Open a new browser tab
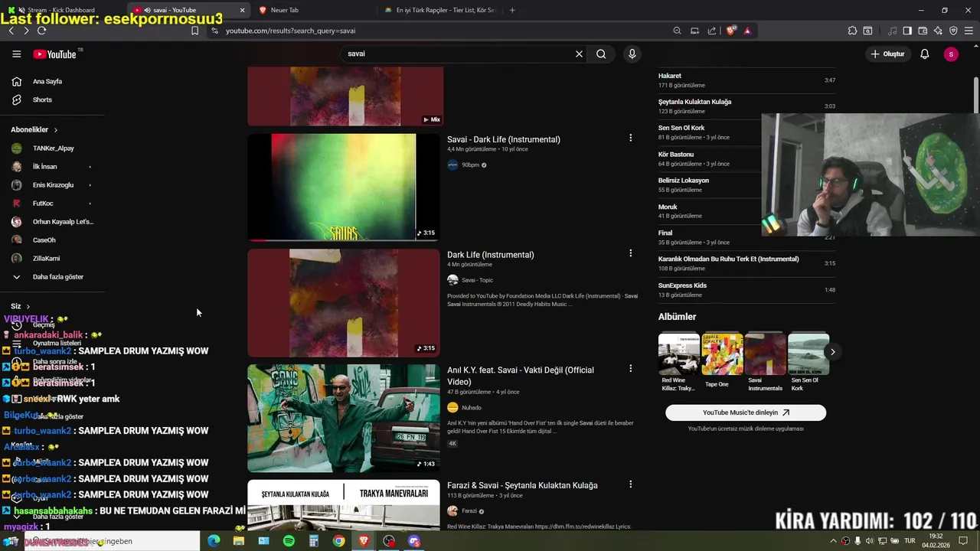Screen dimensions: 980x551 [512, 10]
